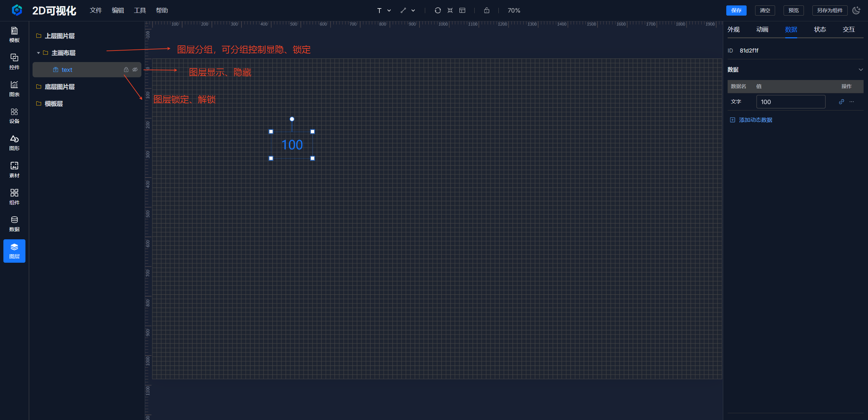
Task: Open the 图表 charts sidebar panel
Action: pos(14,88)
